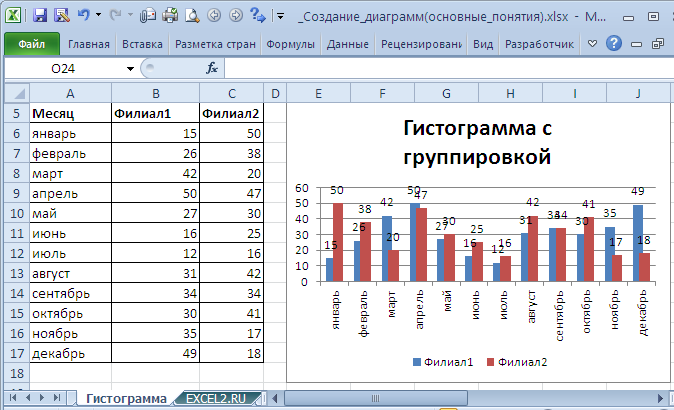Select the cell апрель
674x410 pixels.
(x=70, y=193)
